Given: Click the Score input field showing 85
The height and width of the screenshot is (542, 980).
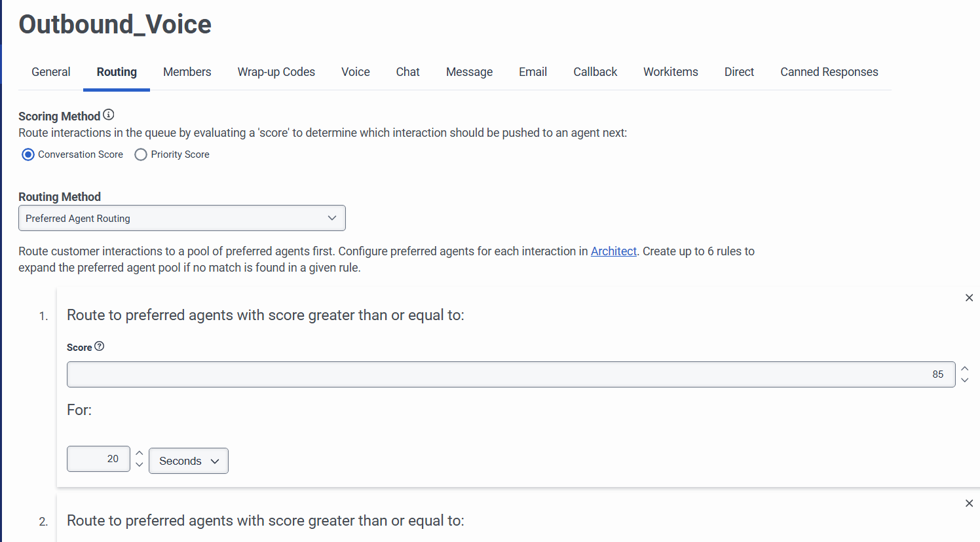Looking at the screenshot, I should click(x=510, y=374).
